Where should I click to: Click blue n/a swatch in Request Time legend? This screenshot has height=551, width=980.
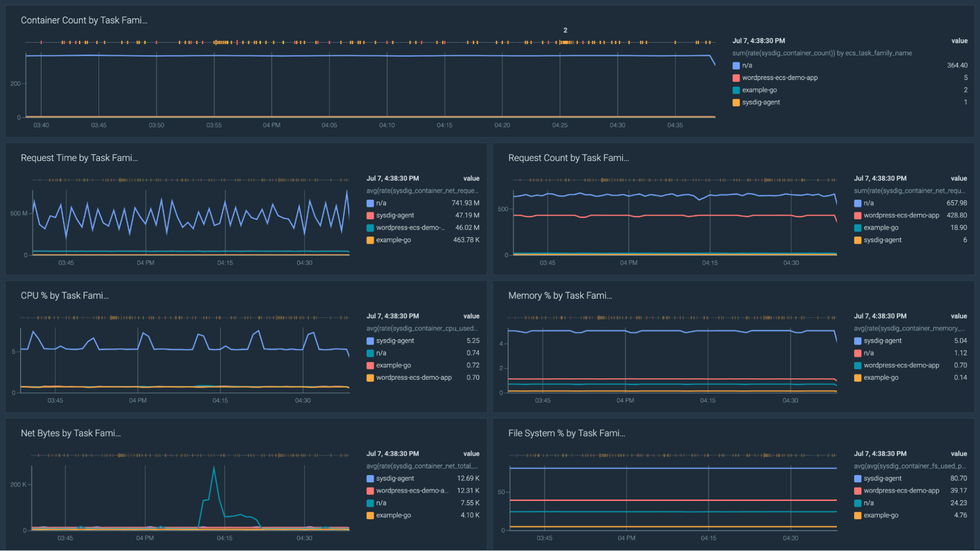pyautogui.click(x=370, y=203)
